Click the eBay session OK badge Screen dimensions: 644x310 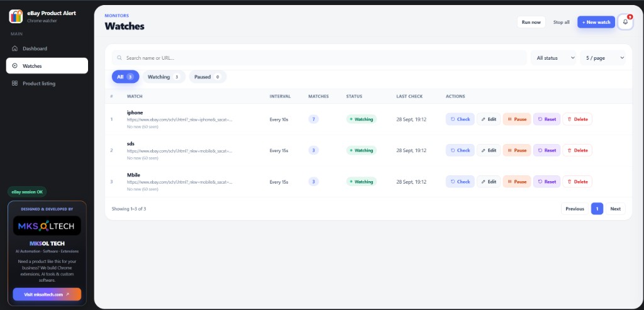27,192
